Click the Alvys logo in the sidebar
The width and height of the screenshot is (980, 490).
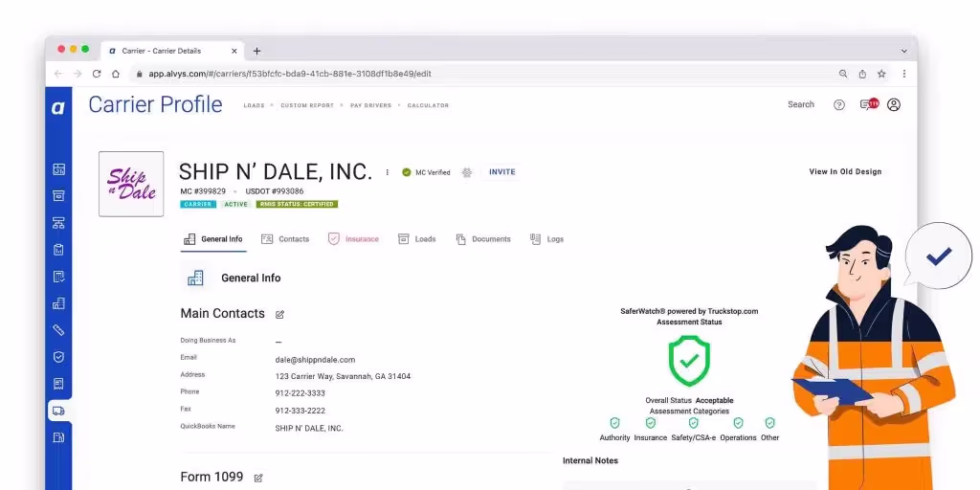58,107
